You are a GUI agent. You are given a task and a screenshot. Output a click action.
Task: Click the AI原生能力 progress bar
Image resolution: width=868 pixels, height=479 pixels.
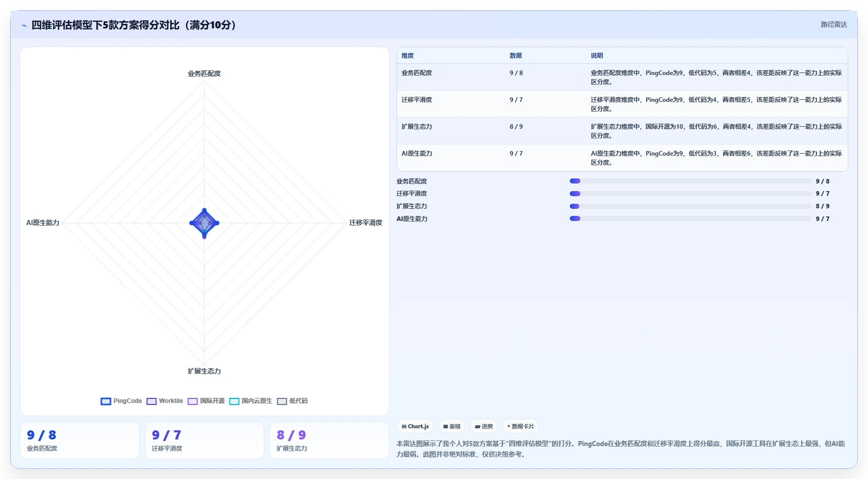coord(690,218)
